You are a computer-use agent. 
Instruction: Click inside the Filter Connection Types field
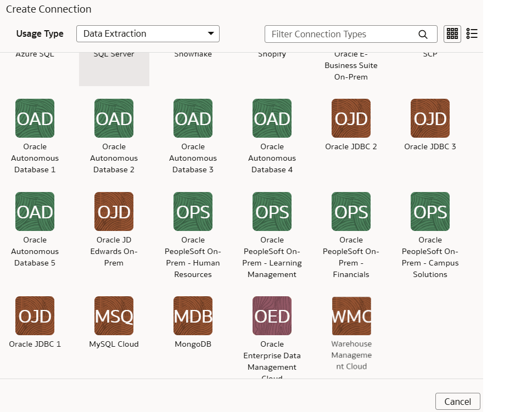coord(340,33)
